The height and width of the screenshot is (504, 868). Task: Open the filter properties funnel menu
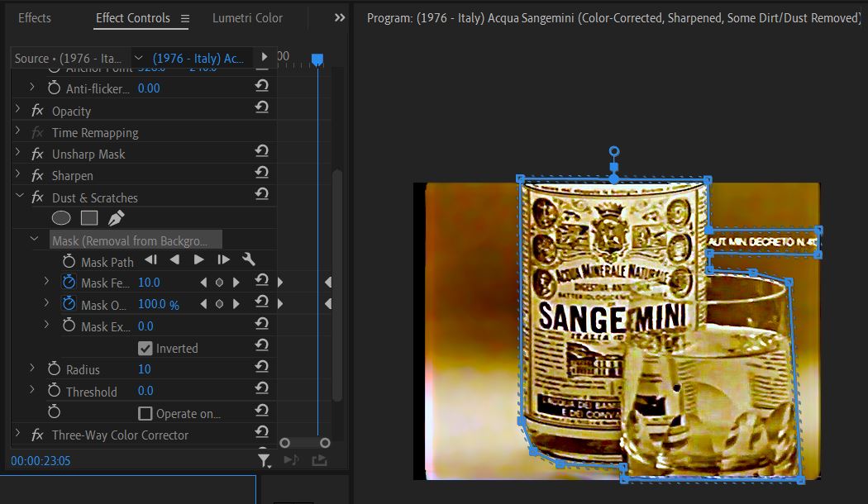click(265, 460)
